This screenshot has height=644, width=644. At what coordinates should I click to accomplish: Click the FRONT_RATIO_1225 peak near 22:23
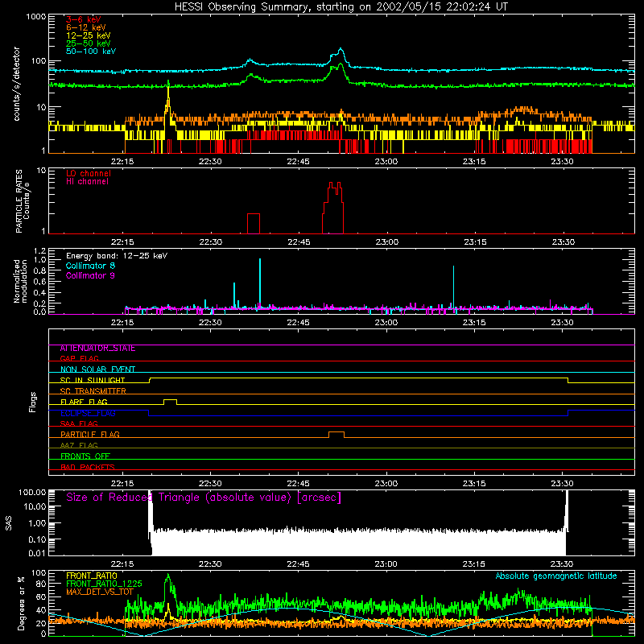(x=167, y=576)
